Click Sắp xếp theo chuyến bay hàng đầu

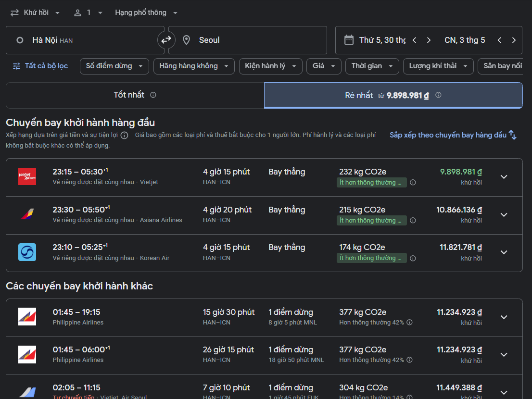tap(453, 135)
